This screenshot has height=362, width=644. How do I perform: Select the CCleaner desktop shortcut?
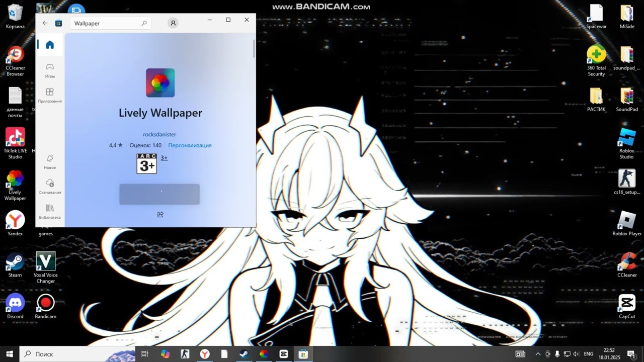point(627,265)
